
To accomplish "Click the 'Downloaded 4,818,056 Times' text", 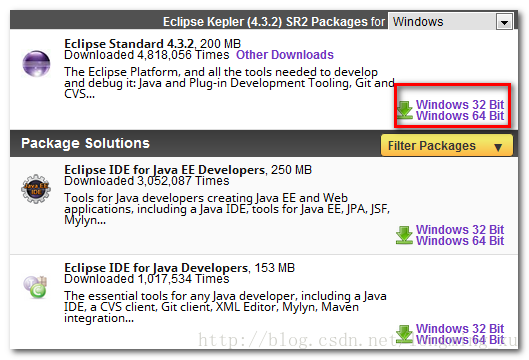I will click(147, 55).
